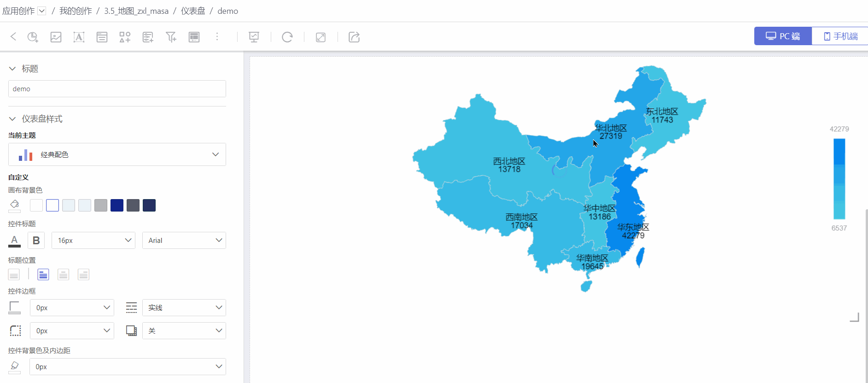Click the title input field containing demo
The height and width of the screenshot is (383, 868).
pos(117,89)
